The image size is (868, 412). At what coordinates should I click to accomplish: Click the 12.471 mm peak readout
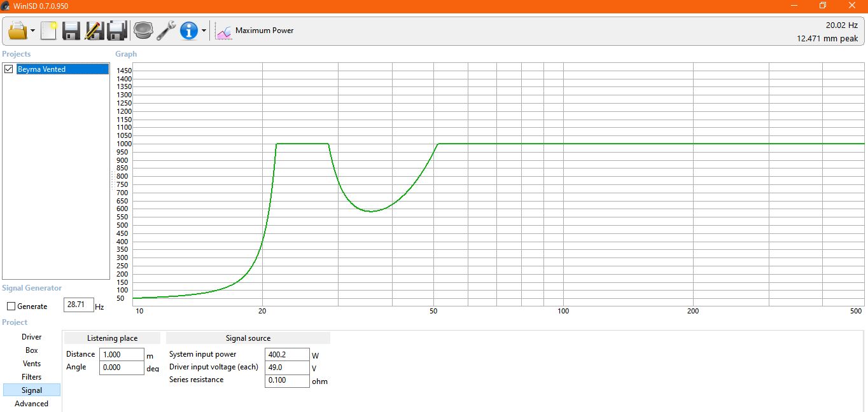click(x=827, y=39)
